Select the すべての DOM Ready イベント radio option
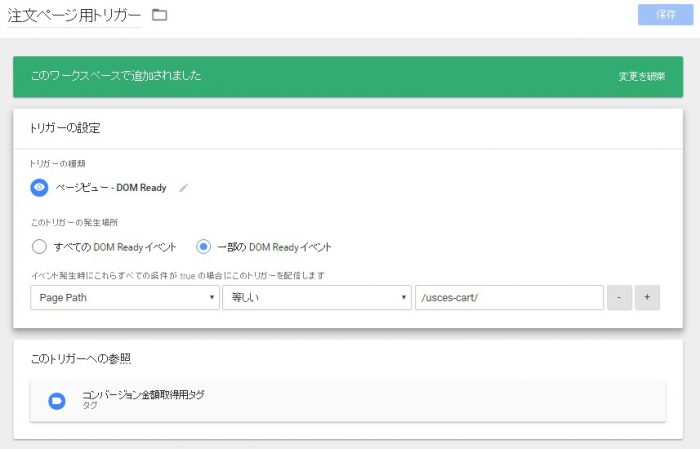This screenshot has height=449, width=700. tap(40, 246)
